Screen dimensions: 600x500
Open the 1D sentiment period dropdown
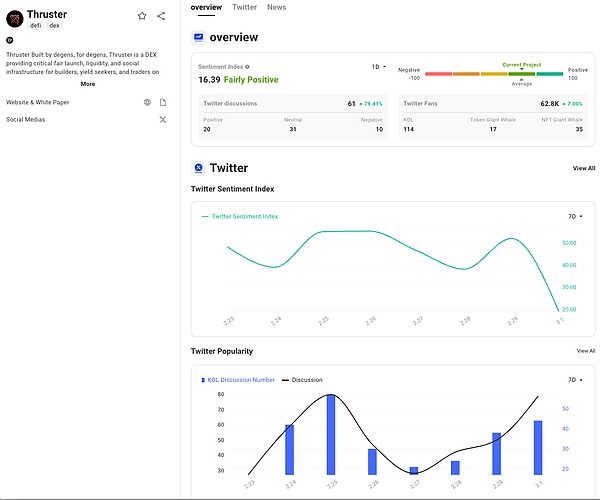coord(379,67)
